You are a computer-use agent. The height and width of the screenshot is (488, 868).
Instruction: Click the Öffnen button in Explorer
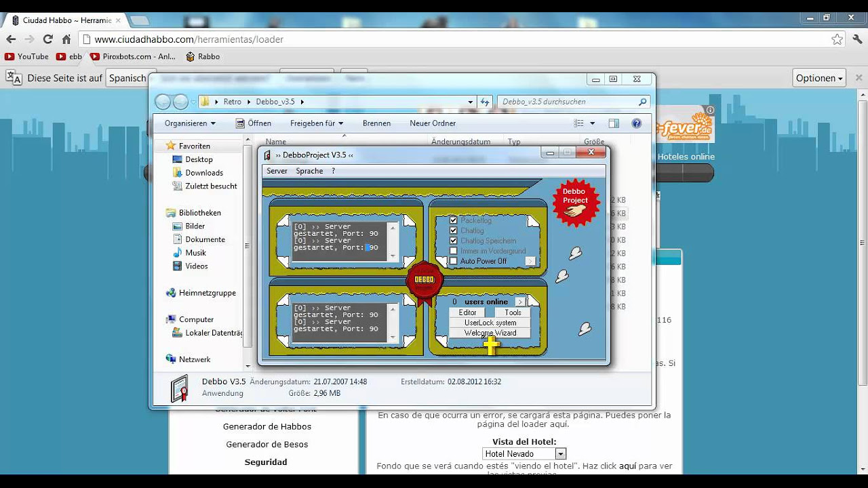point(254,123)
